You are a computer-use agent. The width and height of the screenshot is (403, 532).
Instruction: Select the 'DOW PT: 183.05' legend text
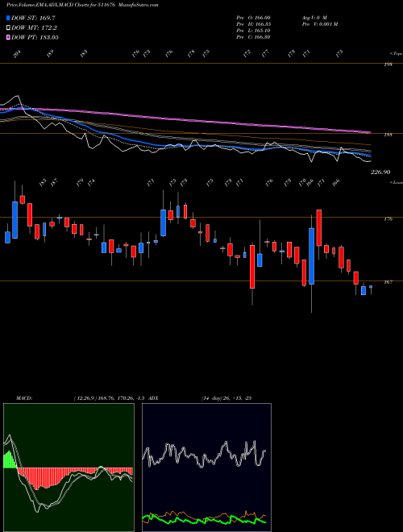click(x=35, y=37)
